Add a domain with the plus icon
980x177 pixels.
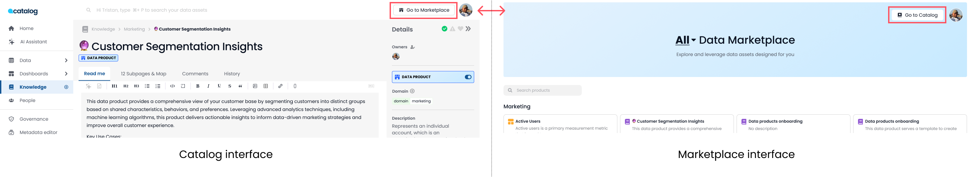412,91
